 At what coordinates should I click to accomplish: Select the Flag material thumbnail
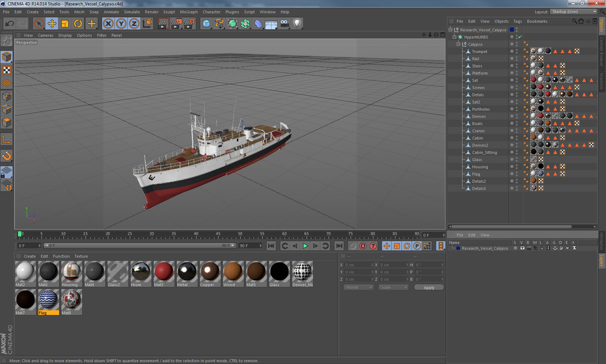click(48, 299)
